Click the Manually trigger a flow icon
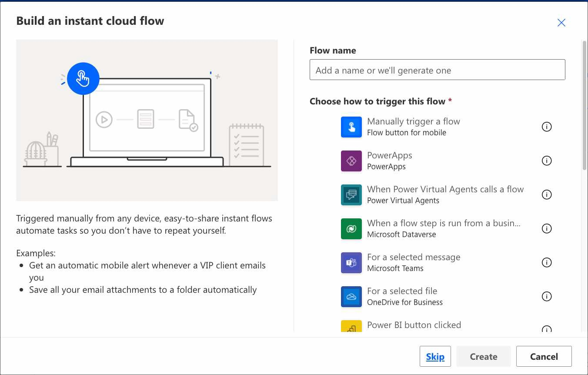 coord(351,127)
